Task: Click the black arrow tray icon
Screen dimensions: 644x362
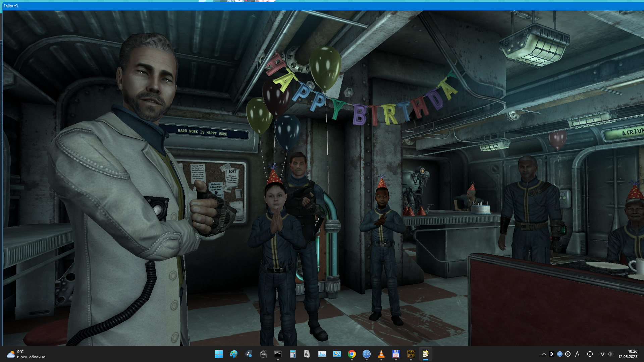Action: point(552,354)
